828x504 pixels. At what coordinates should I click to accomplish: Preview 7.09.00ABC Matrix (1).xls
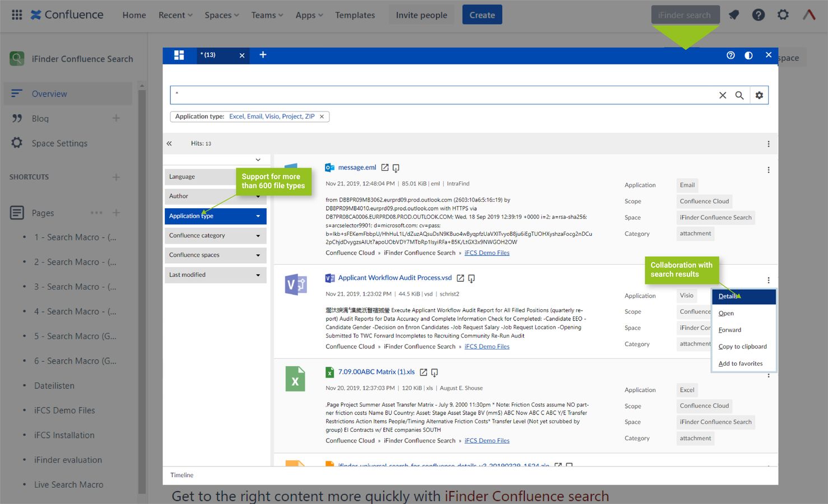[x=435, y=372]
